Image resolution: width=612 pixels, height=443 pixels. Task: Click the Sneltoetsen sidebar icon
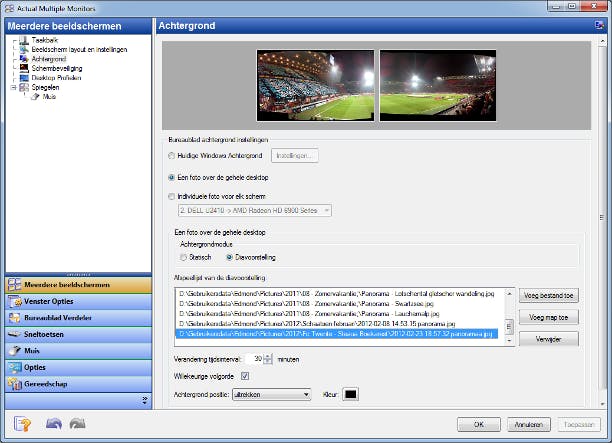(x=15, y=334)
